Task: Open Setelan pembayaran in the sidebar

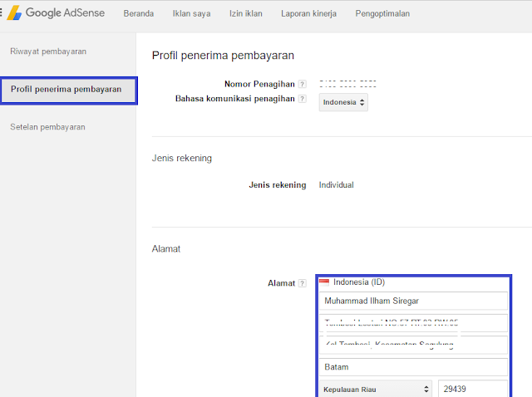Action: (x=47, y=127)
